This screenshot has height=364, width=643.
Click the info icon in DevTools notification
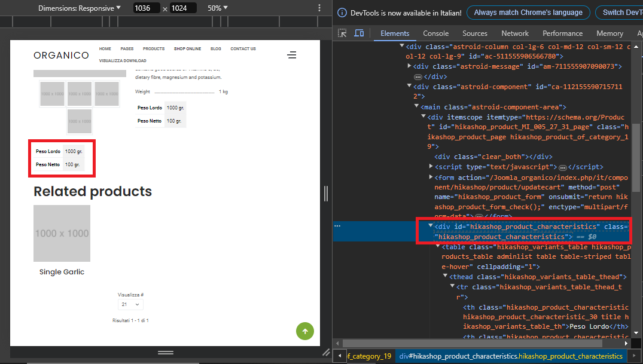tap(342, 13)
